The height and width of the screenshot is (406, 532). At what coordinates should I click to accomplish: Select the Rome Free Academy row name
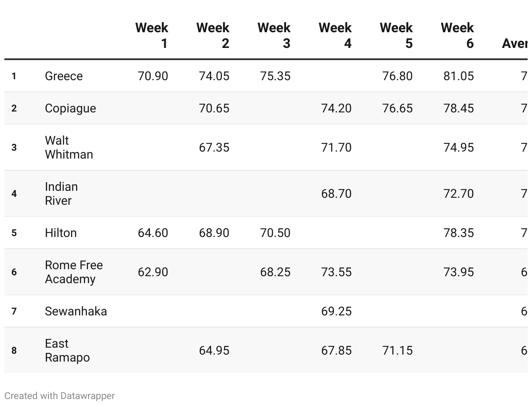click(74, 272)
